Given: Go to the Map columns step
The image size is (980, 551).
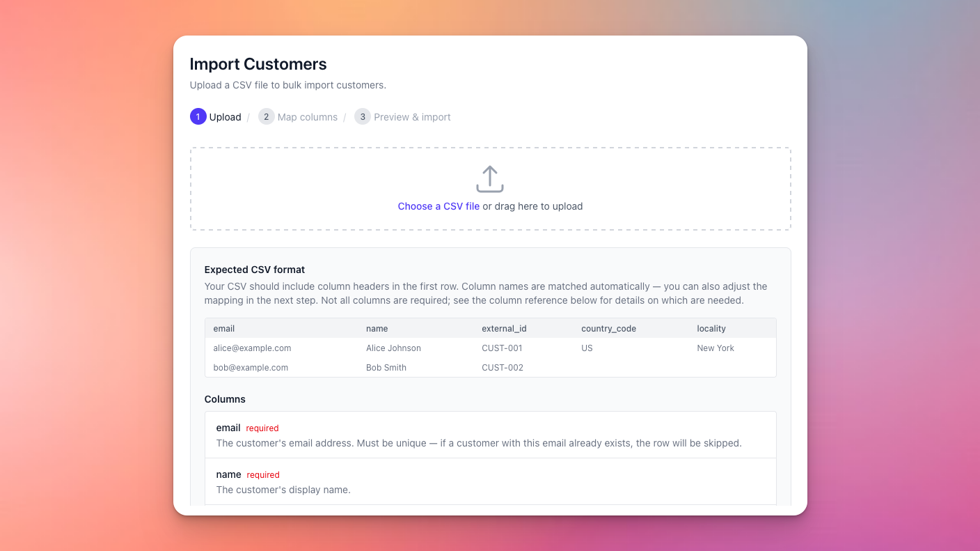Looking at the screenshot, I should pyautogui.click(x=307, y=117).
